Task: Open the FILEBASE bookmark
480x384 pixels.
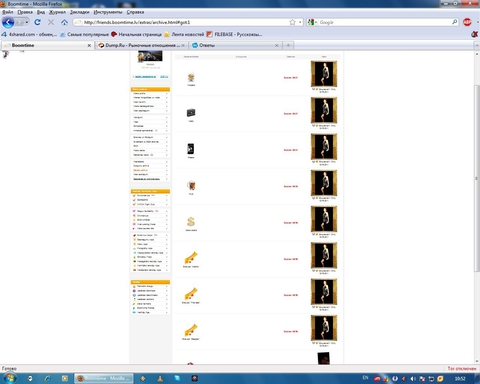Action: (234, 34)
